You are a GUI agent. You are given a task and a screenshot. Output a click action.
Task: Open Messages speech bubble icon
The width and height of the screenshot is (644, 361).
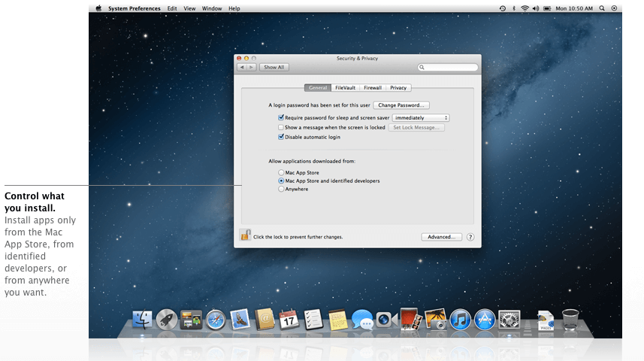362,320
